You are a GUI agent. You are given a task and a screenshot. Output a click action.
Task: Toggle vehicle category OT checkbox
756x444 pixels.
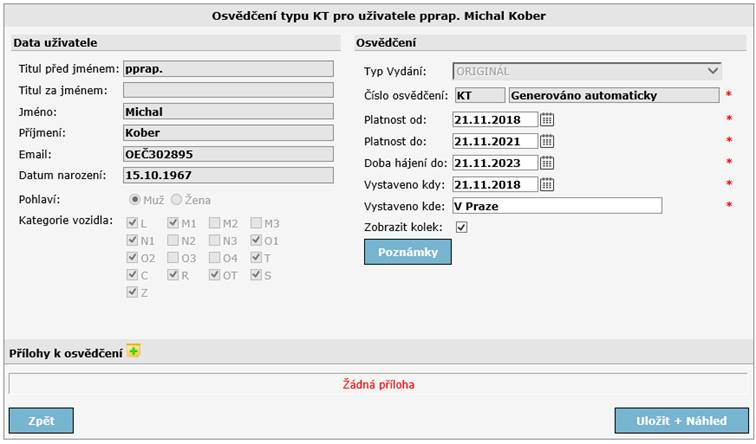215,274
